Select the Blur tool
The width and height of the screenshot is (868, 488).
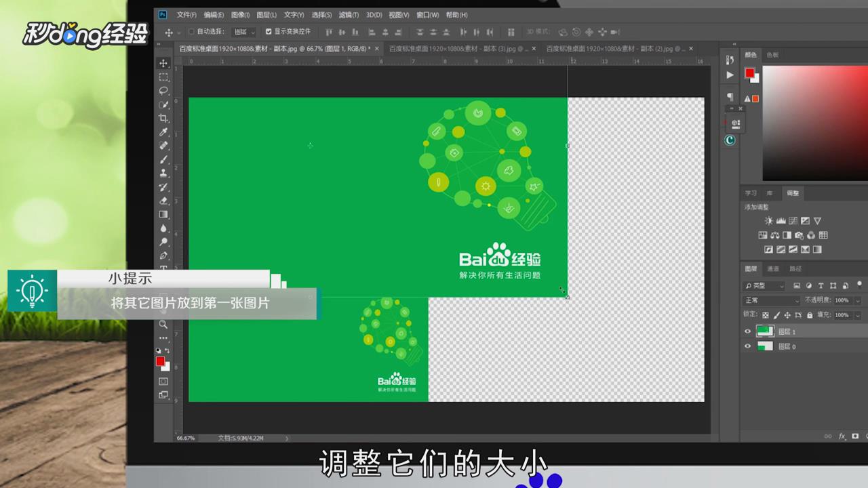[163, 228]
